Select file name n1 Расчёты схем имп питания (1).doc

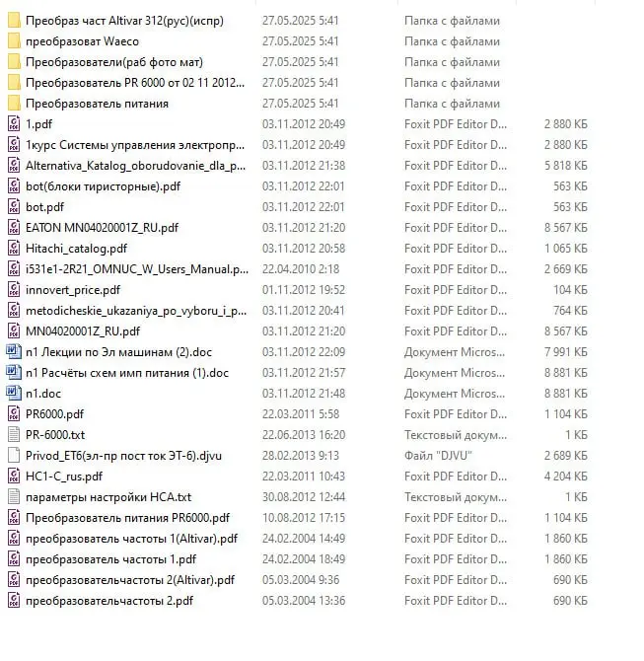(x=127, y=373)
